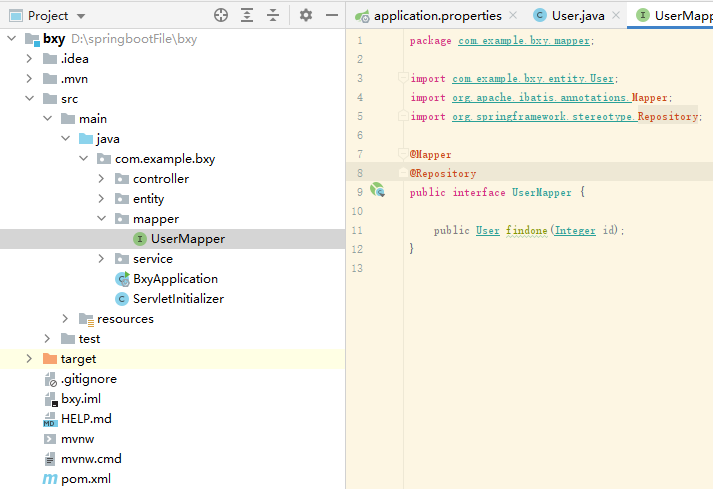Click the Maven pom.xml icon
Screen dimensions: 713x489
[x=50, y=479]
